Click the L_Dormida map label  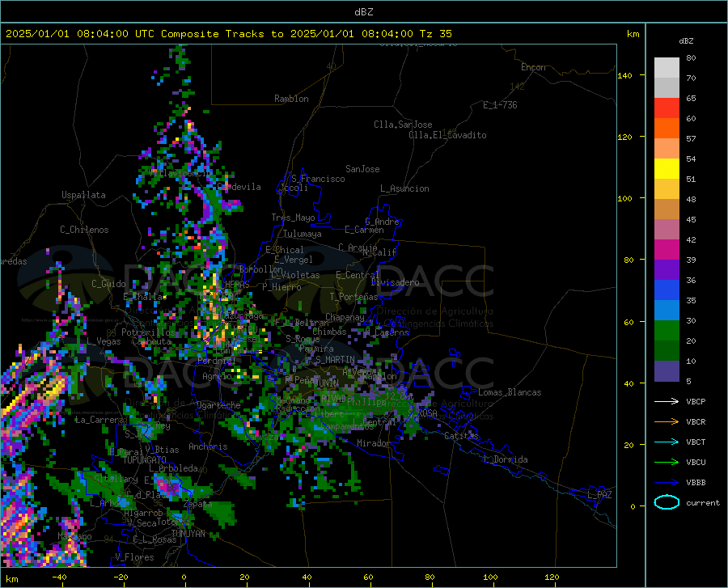coord(505,459)
